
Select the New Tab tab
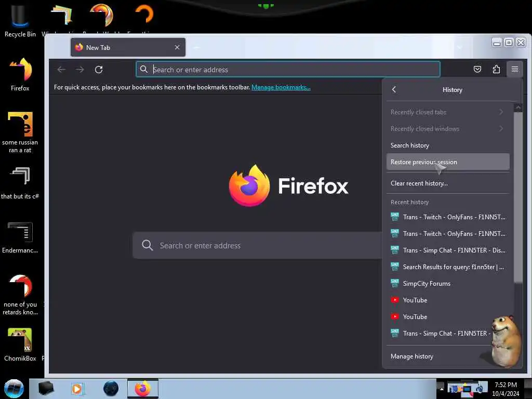coord(128,47)
